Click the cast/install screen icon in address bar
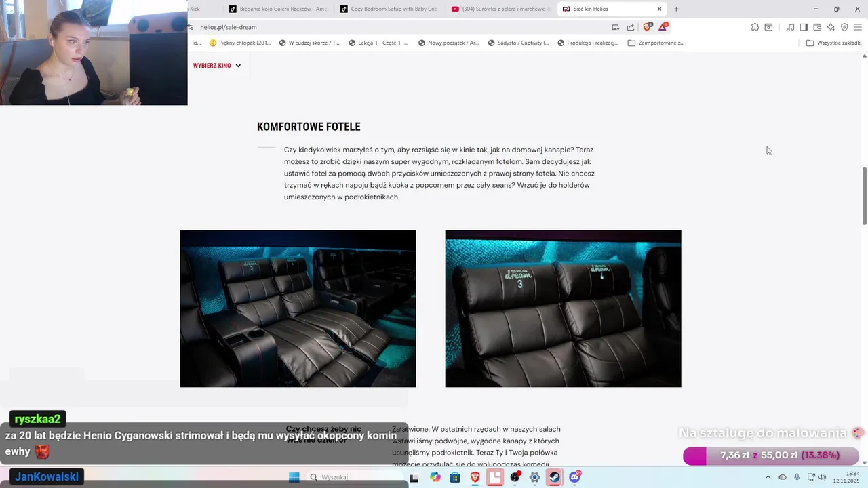The height and width of the screenshot is (488, 868). click(616, 27)
